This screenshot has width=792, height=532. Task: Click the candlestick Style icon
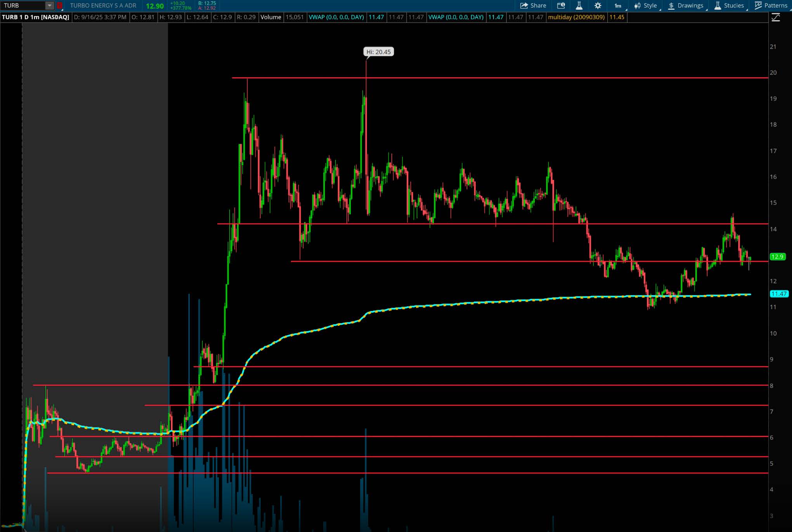coord(638,5)
